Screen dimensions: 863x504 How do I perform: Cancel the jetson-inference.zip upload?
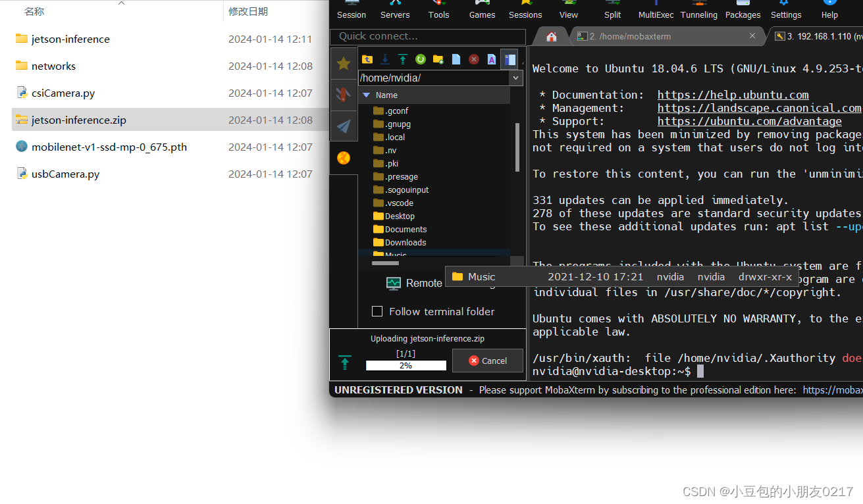point(488,361)
